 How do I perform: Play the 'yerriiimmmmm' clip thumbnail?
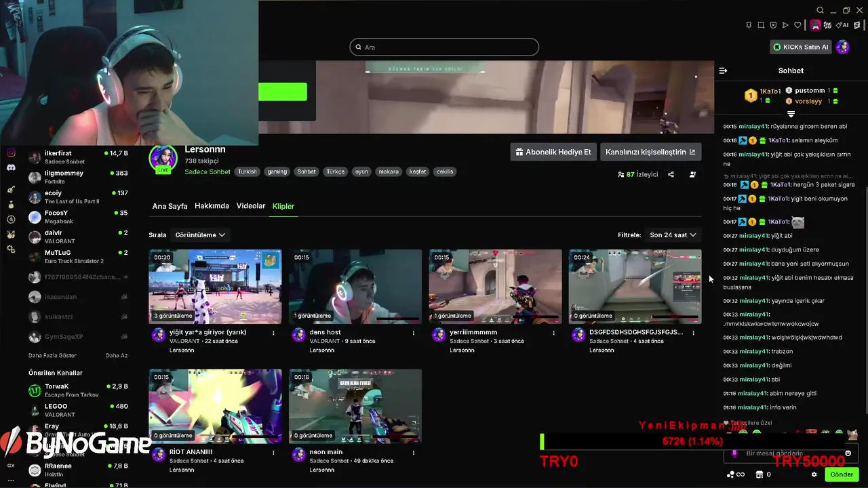pos(495,287)
